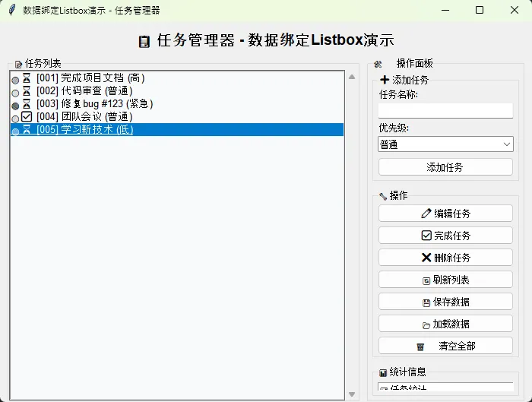The height and width of the screenshot is (402, 532).
Task: Click the hourglass icon of task [001]
Action: pos(27,78)
